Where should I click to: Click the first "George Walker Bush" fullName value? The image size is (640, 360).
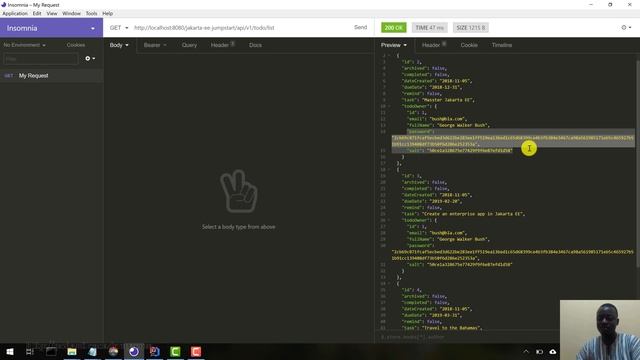coord(463,125)
